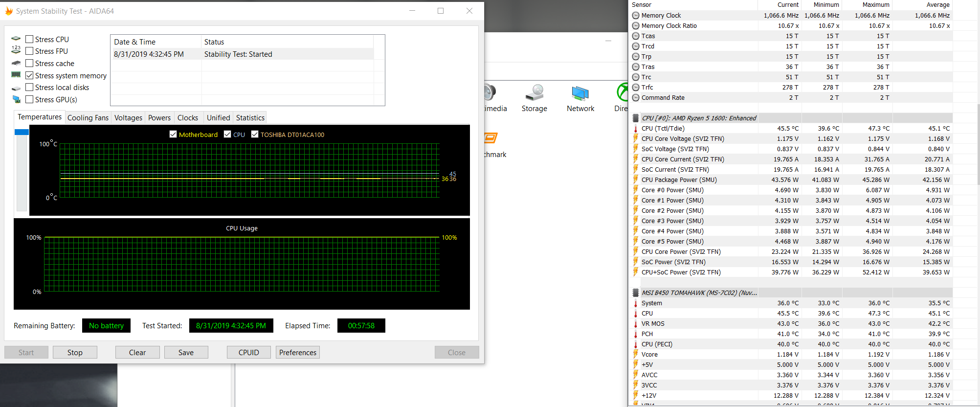The image size is (980, 407).
Task: Enable the Stress CPU checkbox
Action: click(x=29, y=39)
